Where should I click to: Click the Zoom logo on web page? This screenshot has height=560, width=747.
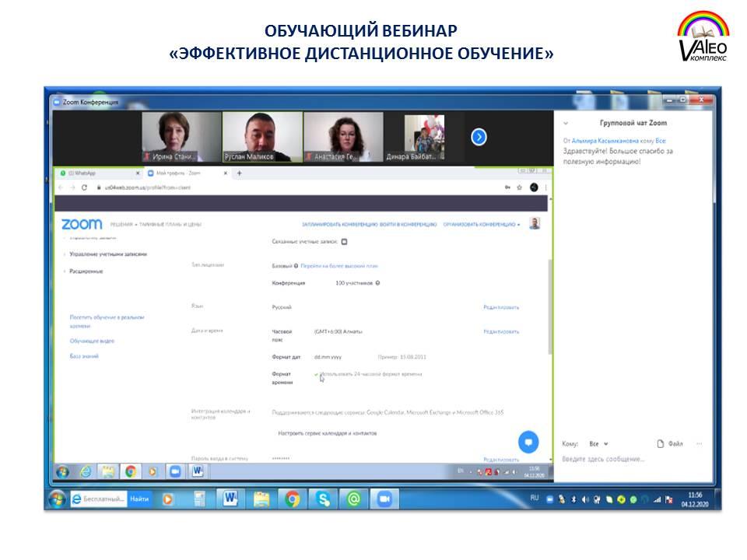tap(82, 224)
